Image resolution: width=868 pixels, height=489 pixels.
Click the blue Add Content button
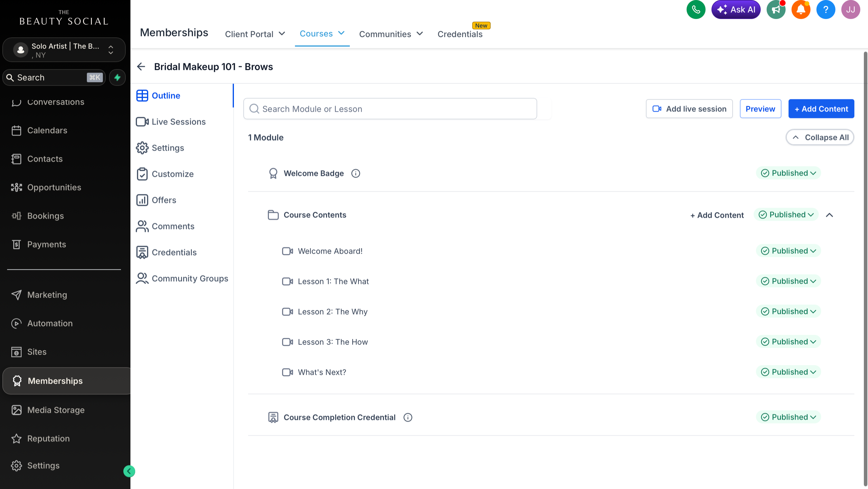821,109
